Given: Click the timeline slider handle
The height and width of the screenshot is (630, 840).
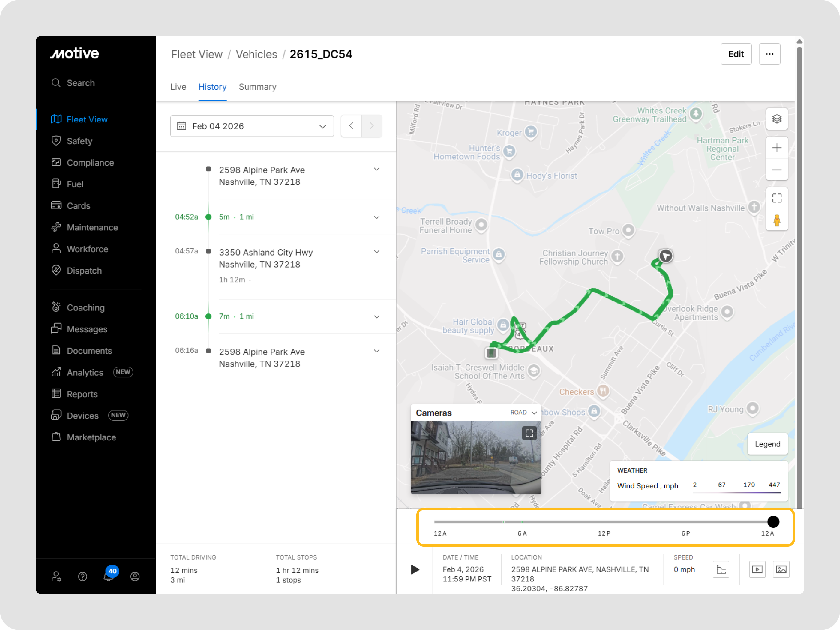Looking at the screenshot, I should [773, 521].
